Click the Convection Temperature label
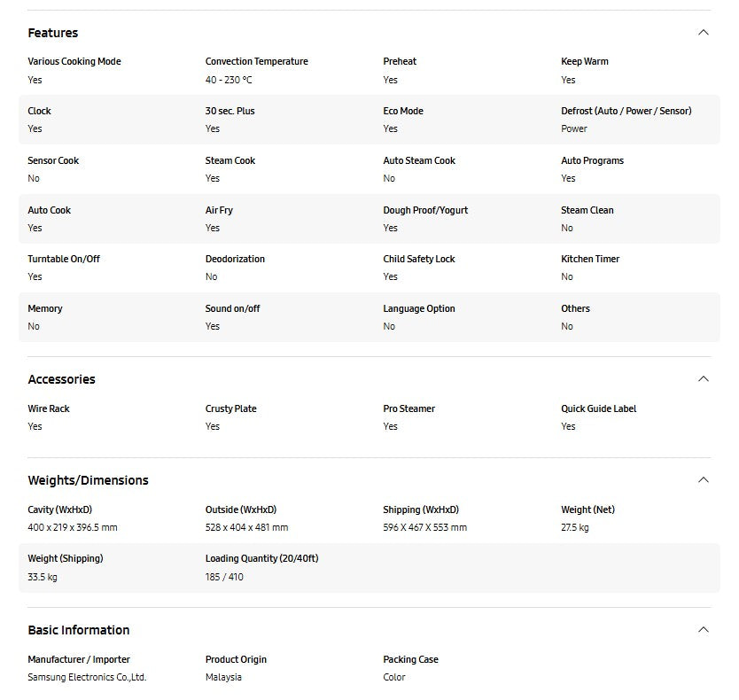The width and height of the screenshot is (739, 700). (256, 61)
